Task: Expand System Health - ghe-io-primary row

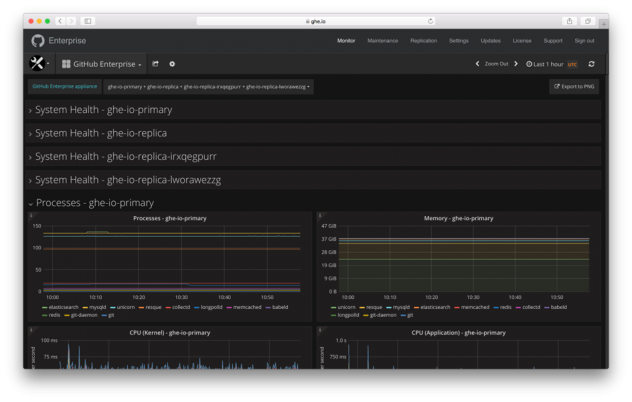Action: click(103, 110)
